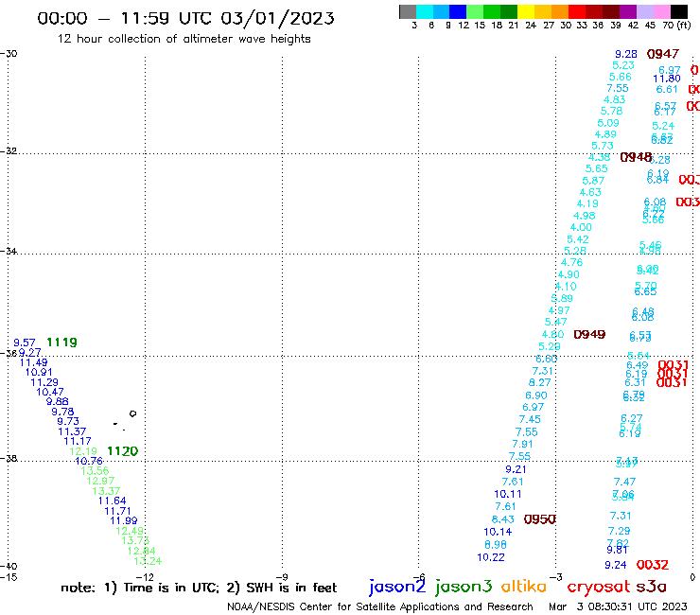Click the wave height value 6.27
700x615 pixels.
[631, 418]
